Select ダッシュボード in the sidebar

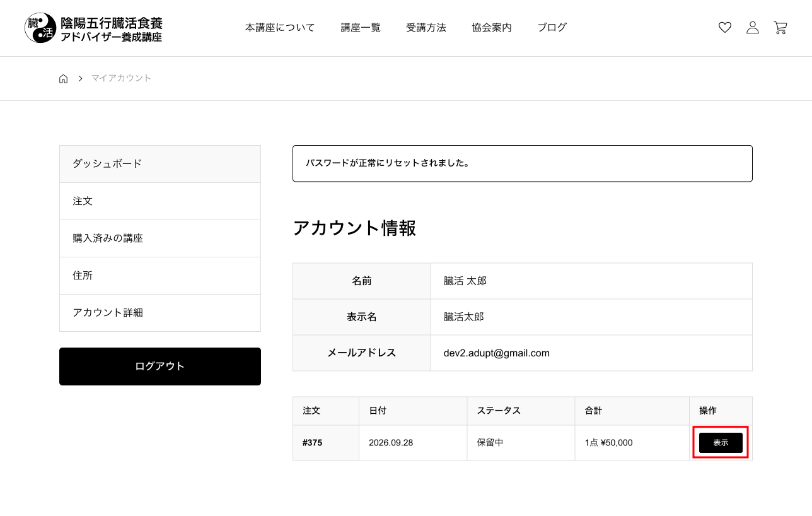pyautogui.click(x=160, y=164)
